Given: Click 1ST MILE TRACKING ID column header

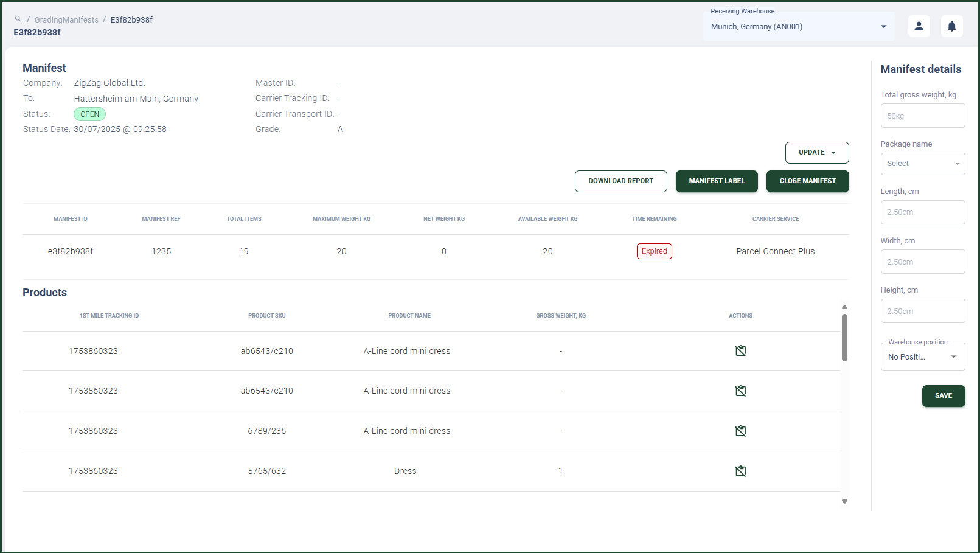Looking at the screenshot, I should tap(109, 316).
